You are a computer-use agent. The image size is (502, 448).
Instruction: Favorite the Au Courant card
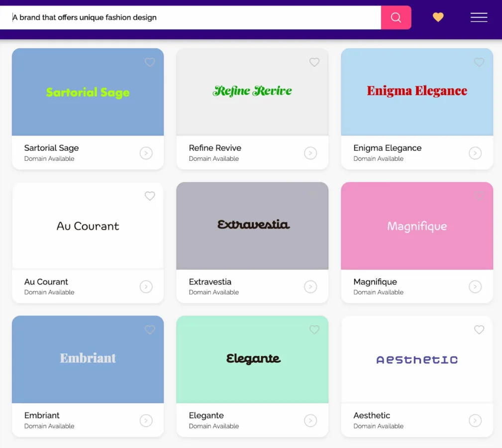150,196
